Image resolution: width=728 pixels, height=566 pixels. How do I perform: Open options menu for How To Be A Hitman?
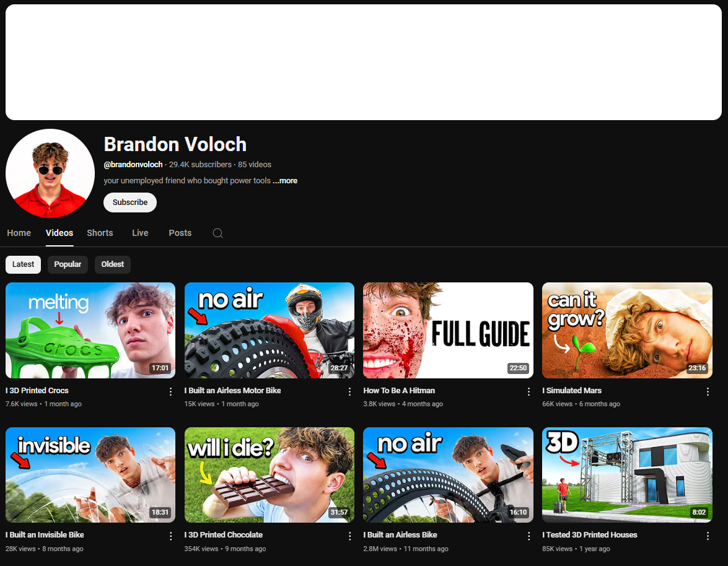pyautogui.click(x=528, y=391)
